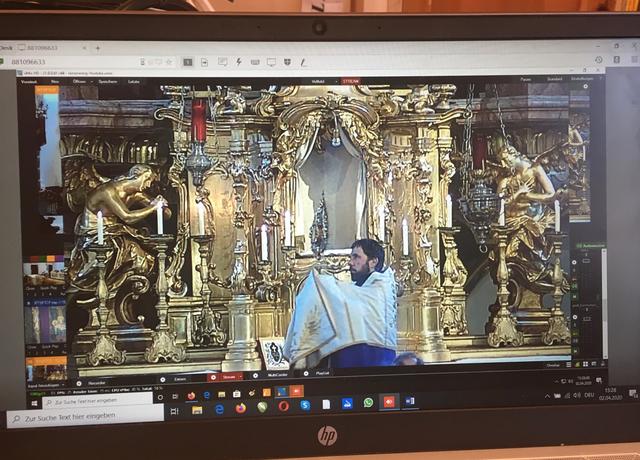Viewport: 640px width, 460px height.
Task: Open Skype on the local taskbar
Action: click(305, 405)
